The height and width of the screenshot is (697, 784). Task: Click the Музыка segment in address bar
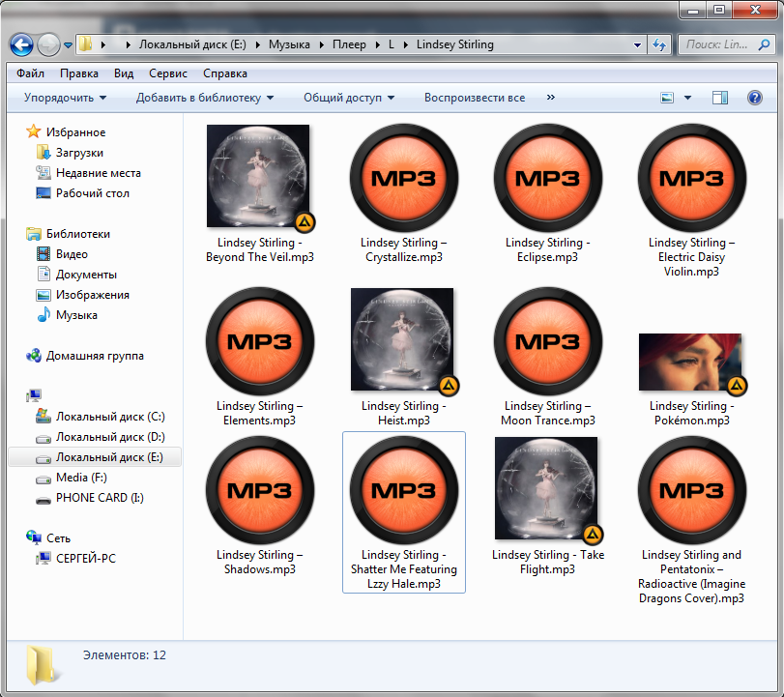290,44
